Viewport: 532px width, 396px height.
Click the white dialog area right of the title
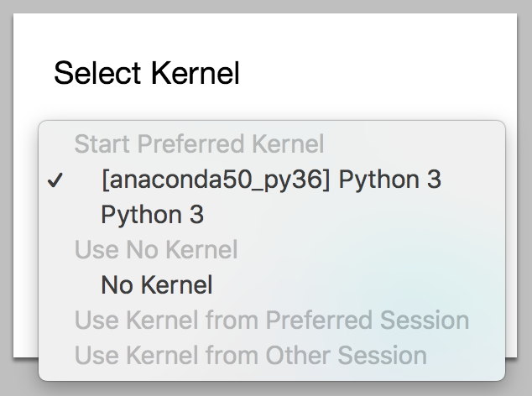tap(378, 74)
